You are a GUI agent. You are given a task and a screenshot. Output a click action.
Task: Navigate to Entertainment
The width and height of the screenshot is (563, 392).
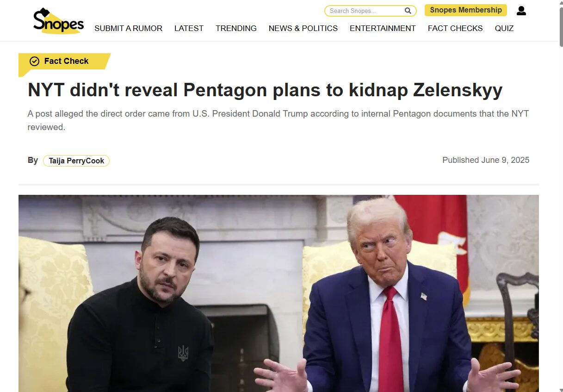tap(383, 28)
